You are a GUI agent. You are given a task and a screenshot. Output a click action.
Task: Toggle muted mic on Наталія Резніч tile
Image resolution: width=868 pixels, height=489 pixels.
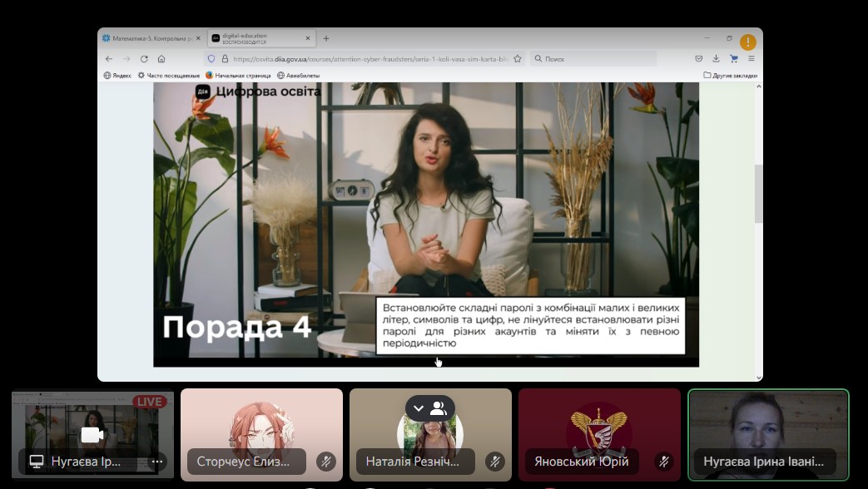point(495,461)
